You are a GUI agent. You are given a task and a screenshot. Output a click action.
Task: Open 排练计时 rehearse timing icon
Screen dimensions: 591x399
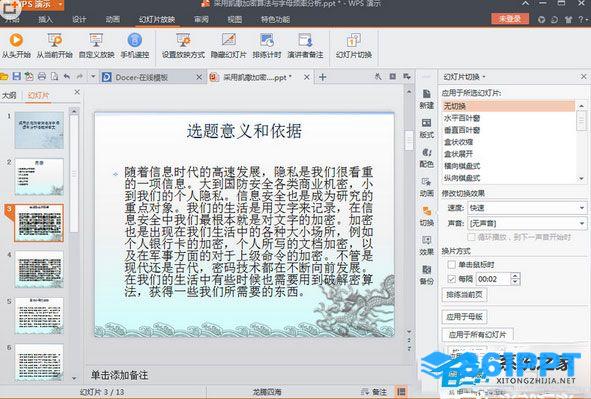click(x=267, y=40)
